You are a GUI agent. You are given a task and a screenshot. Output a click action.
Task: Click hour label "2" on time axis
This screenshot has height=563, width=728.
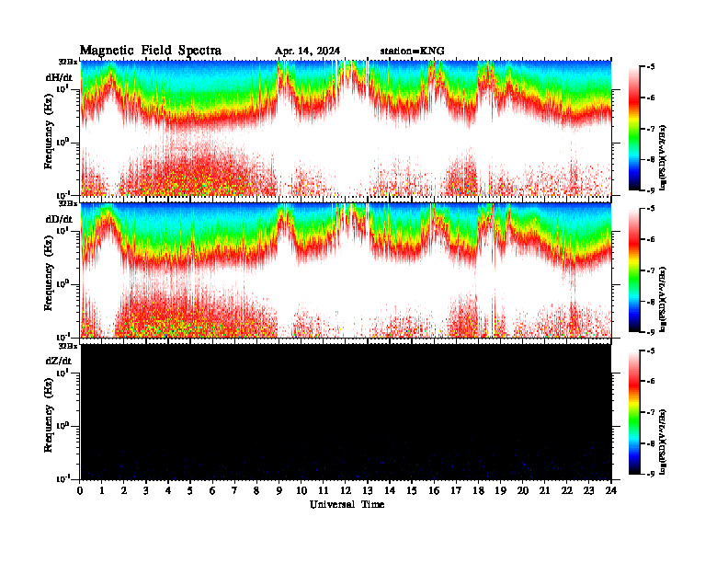click(x=124, y=491)
